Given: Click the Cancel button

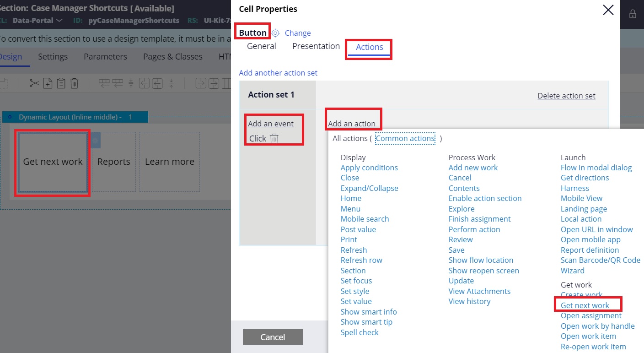Looking at the screenshot, I should click(273, 337).
